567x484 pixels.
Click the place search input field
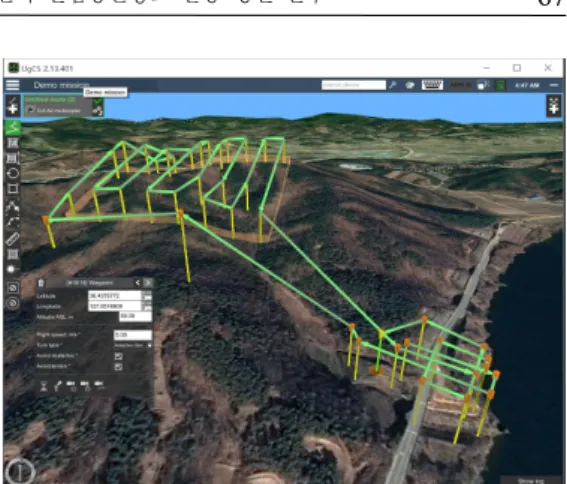pyautogui.click(x=353, y=85)
